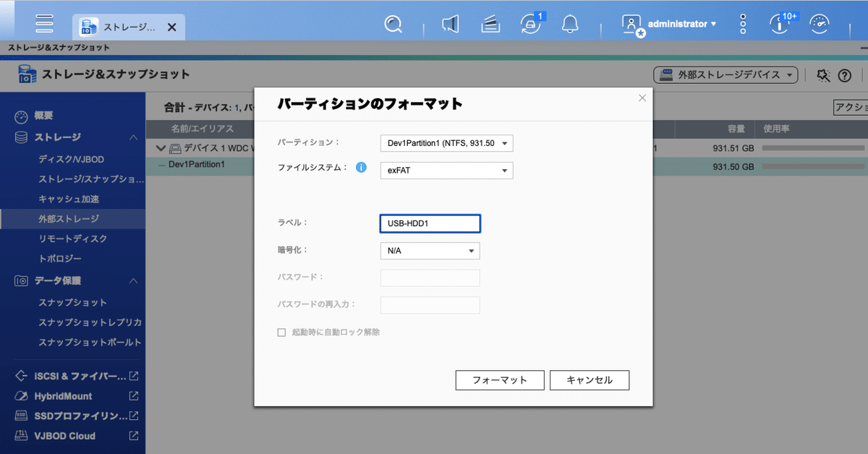Collapse the デバイス 1 WDC row

click(161, 148)
